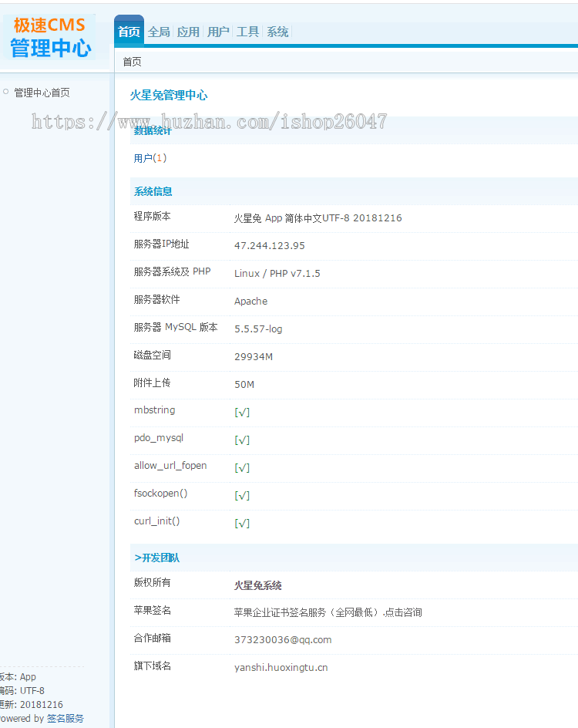Select the Apache server software value

coord(251,302)
